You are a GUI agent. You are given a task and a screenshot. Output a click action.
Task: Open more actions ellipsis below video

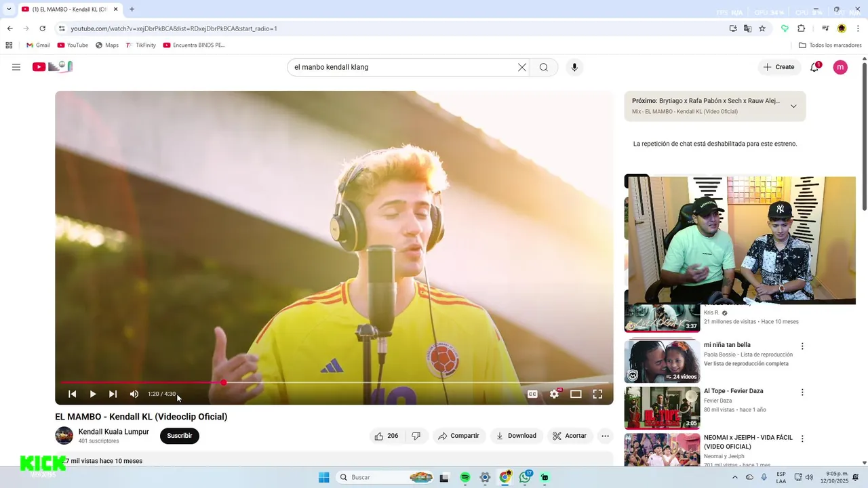point(606,436)
